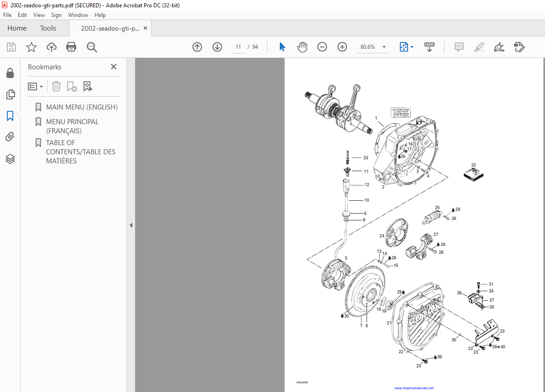Open bookmark options menu dropdown
545x392 pixels.
coord(36,87)
